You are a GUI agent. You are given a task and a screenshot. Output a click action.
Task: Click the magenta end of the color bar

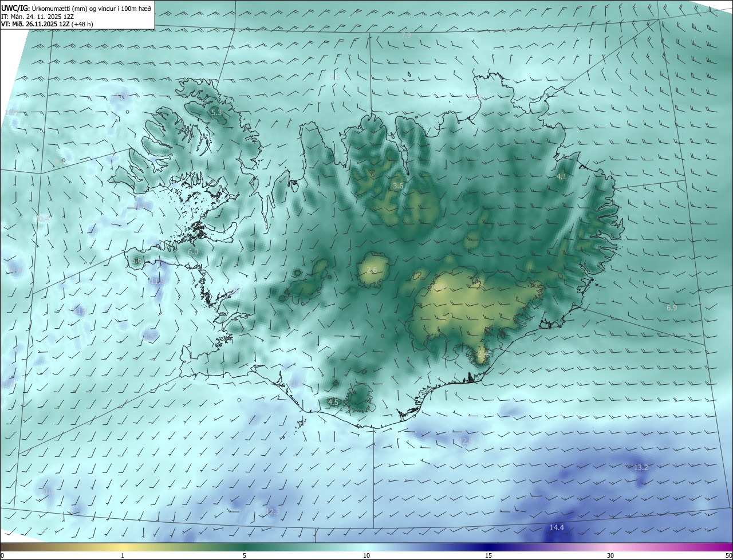723,547
